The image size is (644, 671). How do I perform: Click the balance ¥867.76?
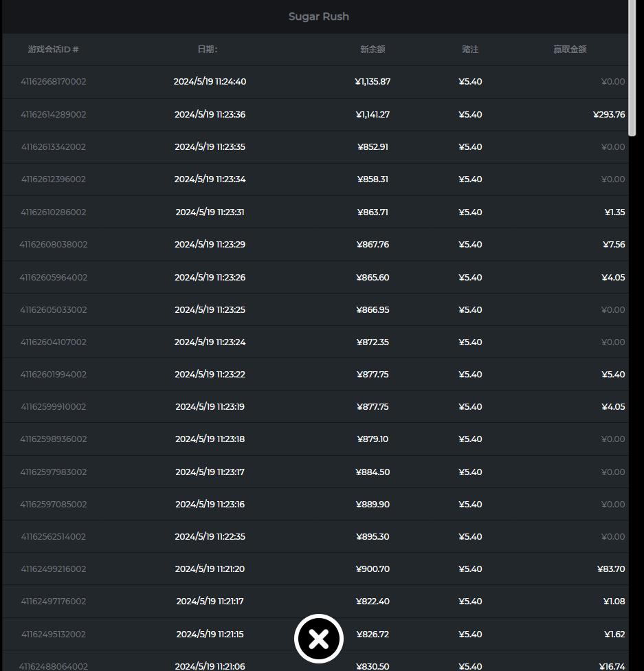click(x=373, y=244)
